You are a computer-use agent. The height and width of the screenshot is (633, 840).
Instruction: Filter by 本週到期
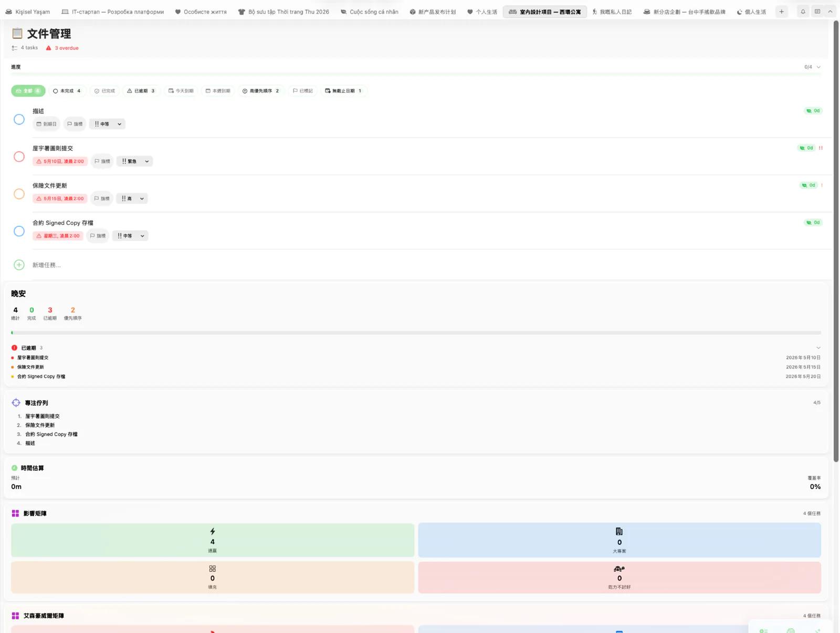[218, 91]
